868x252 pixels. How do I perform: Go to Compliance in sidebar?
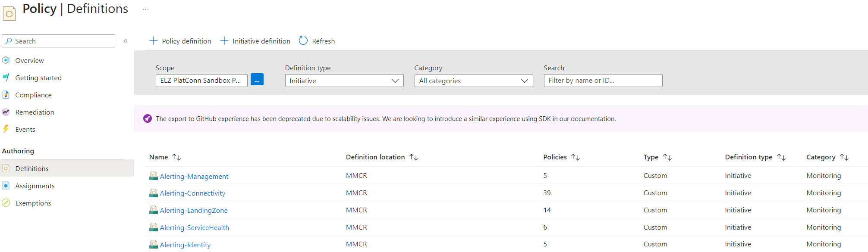[x=33, y=95]
